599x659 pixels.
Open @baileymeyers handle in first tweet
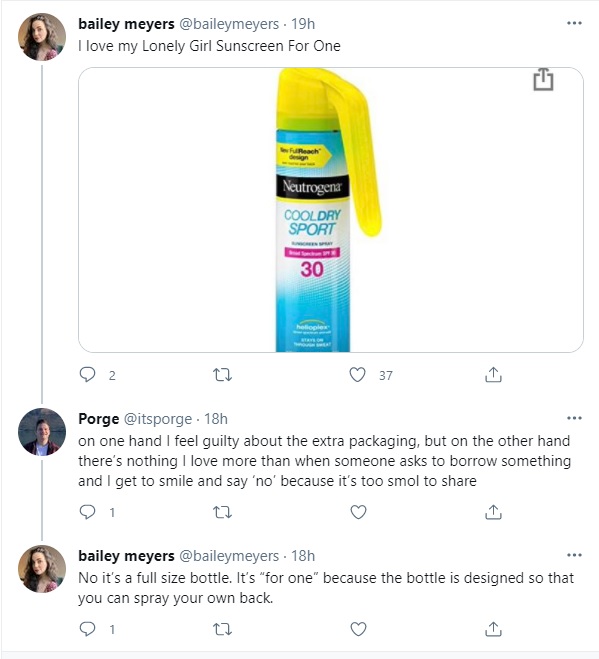click(229, 24)
